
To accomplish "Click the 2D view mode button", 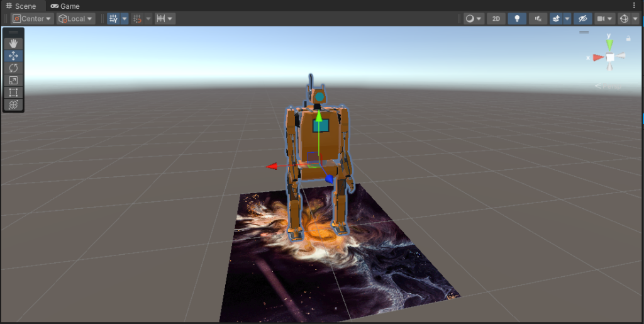I will point(496,19).
